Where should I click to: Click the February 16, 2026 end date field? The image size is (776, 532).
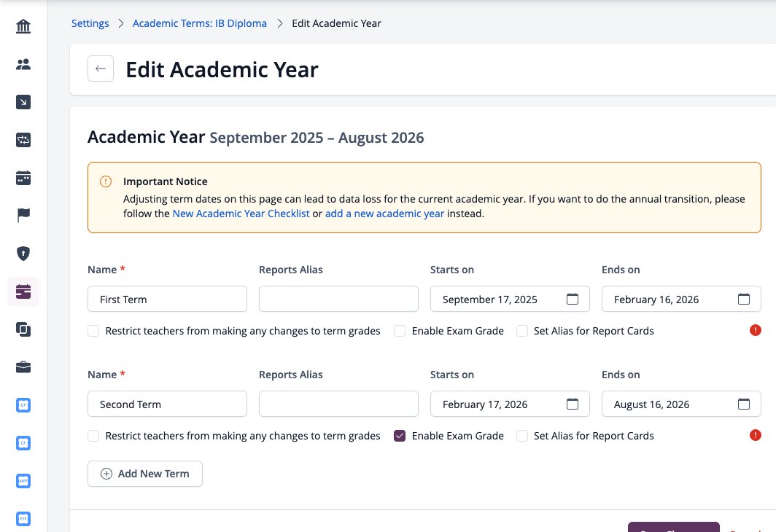(x=681, y=299)
